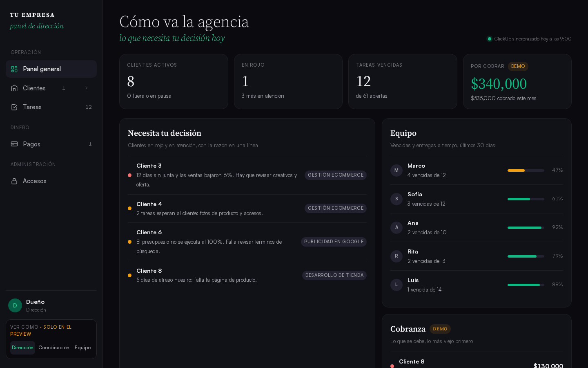The image size is (588, 368).
Task: Click the 'de 61 abiertas' text
Action: [372, 96]
